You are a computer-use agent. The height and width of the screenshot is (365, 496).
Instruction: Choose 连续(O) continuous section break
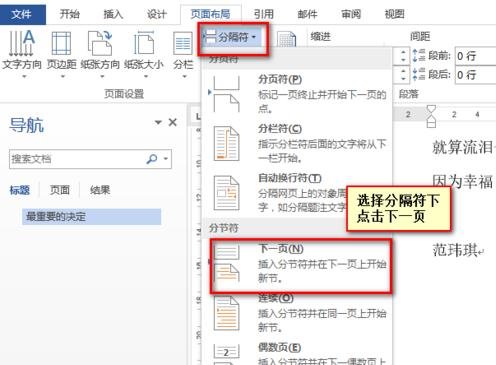(x=297, y=313)
